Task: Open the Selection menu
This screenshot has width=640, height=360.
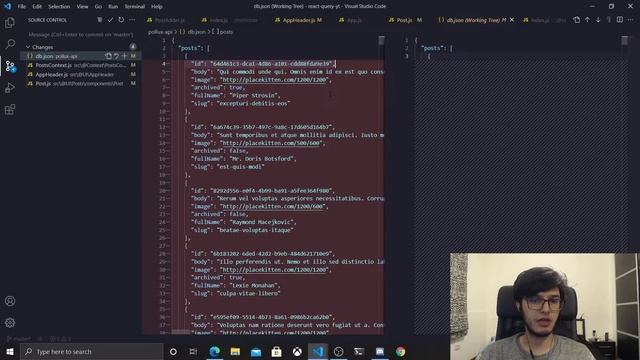Action: [x=59, y=6]
